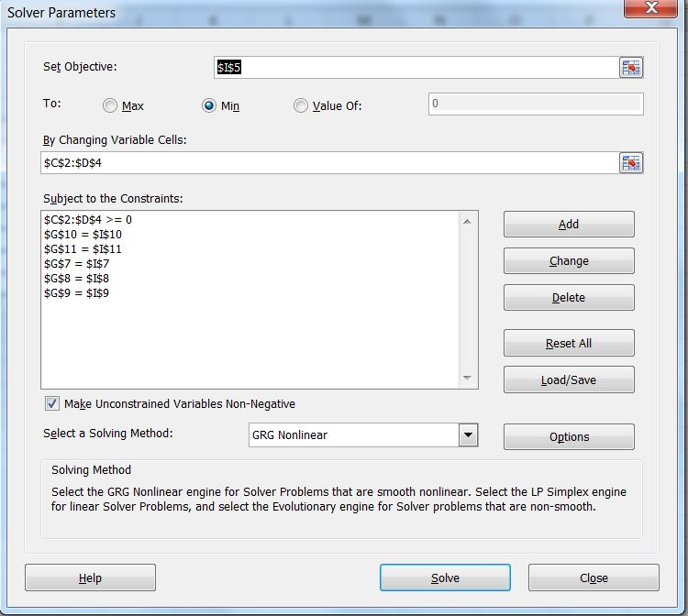Open the Help button
This screenshot has width=688, height=616.
tap(90, 577)
